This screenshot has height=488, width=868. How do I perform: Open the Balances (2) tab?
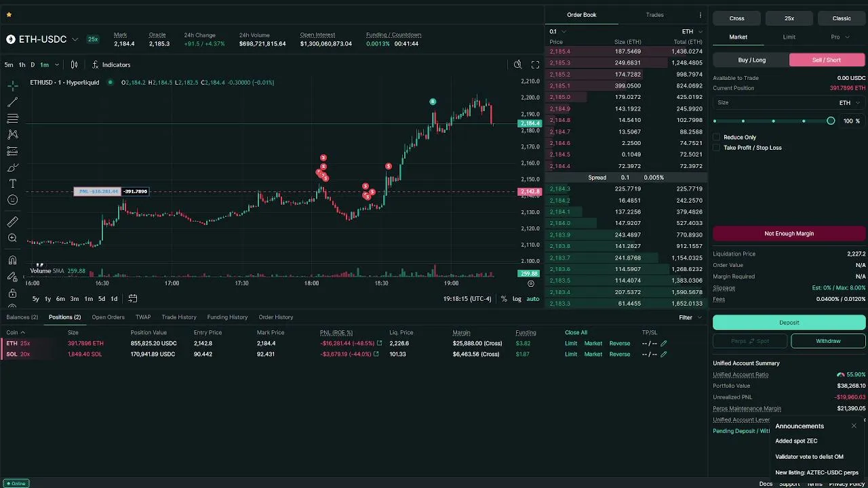pyautogui.click(x=22, y=317)
